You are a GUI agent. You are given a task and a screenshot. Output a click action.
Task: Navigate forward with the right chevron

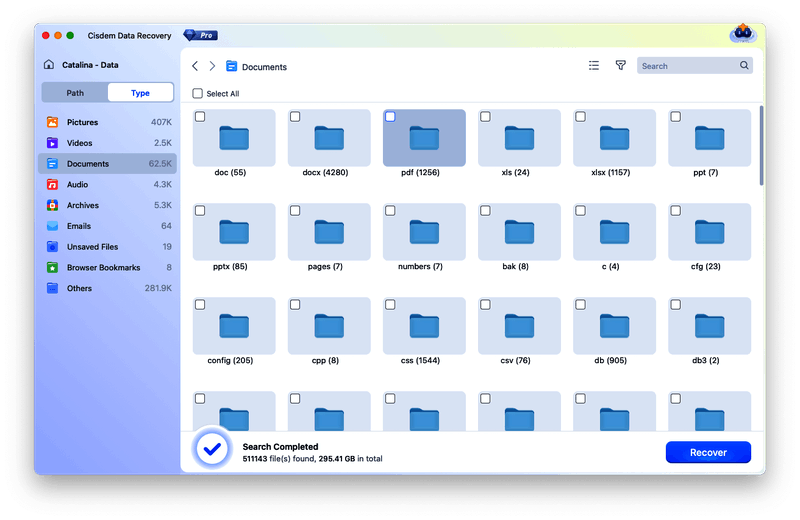coord(212,66)
